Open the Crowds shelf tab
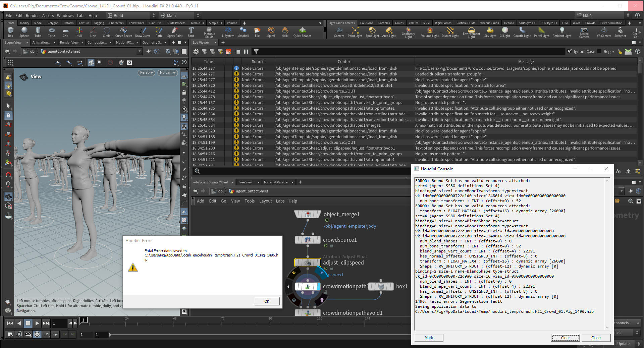This screenshot has width=644, height=348. click(x=590, y=23)
